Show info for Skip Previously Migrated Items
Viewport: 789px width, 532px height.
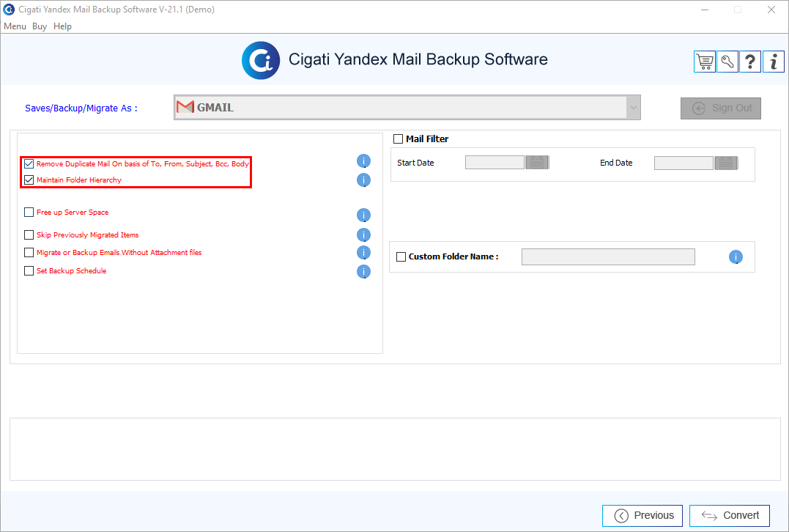point(363,234)
